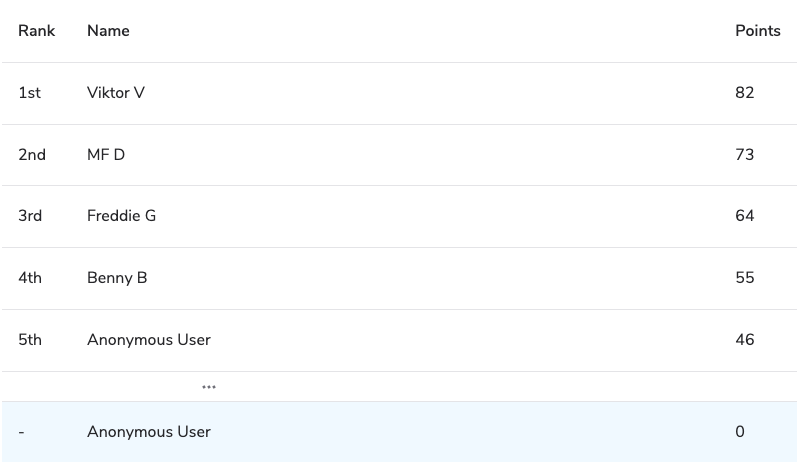Click the Points column header
799x465 pixels.
pyautogui.click(x=757, y=31)
